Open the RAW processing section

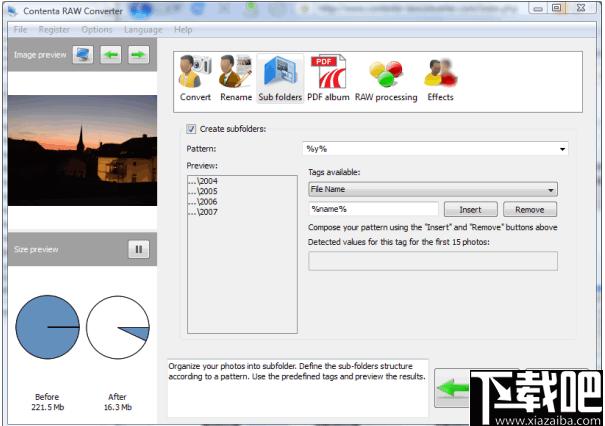pyautogui.click(x=386, y=79)
